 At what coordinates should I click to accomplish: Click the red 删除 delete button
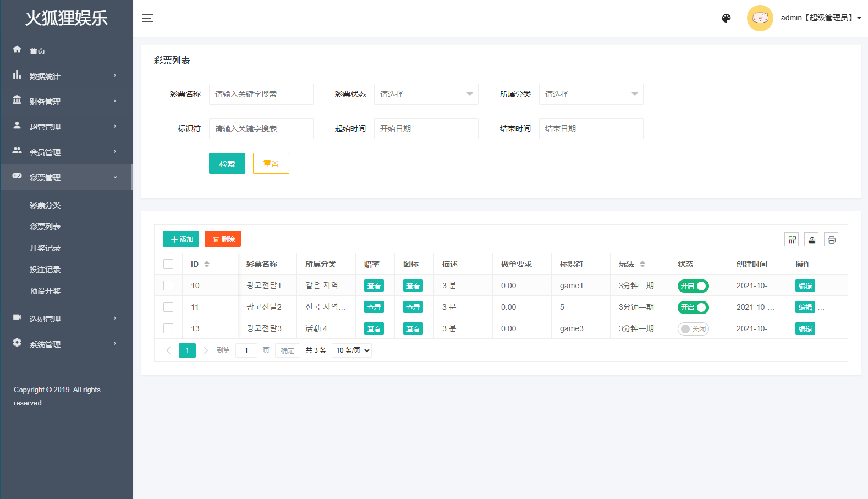(x=223, y=239)
